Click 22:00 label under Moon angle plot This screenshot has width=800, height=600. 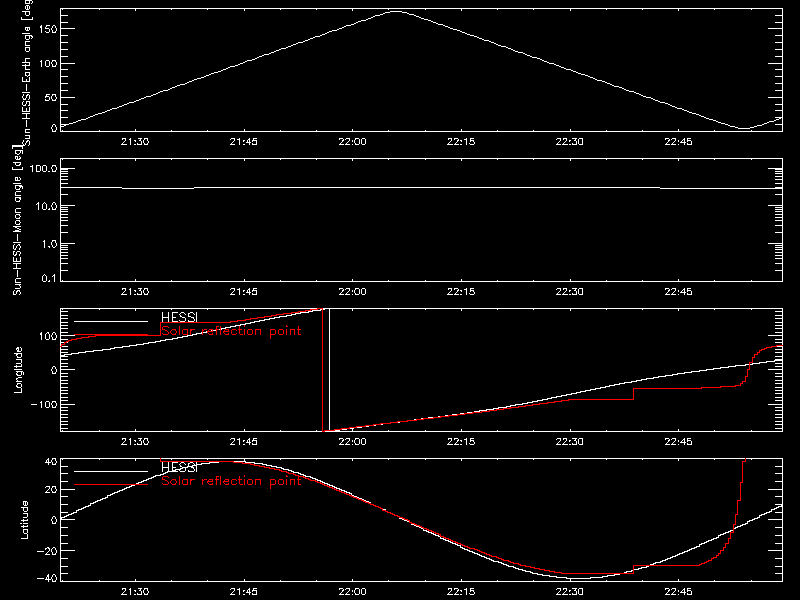click(x=353, y=292)
